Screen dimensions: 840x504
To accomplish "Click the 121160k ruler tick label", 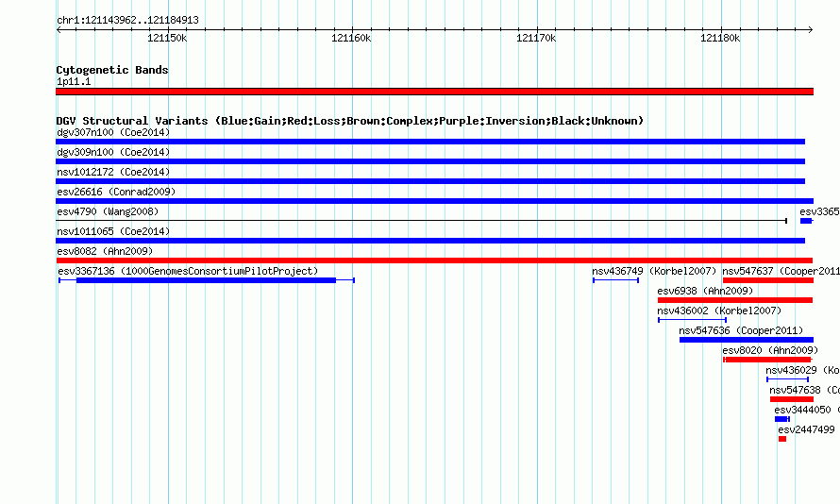I will (x=351, y=38).
